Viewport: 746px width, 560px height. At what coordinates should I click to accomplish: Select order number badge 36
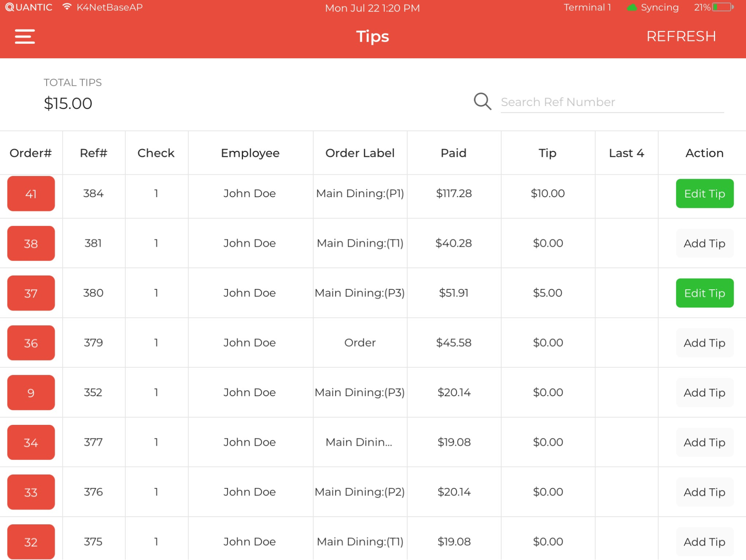coord(31,342)
